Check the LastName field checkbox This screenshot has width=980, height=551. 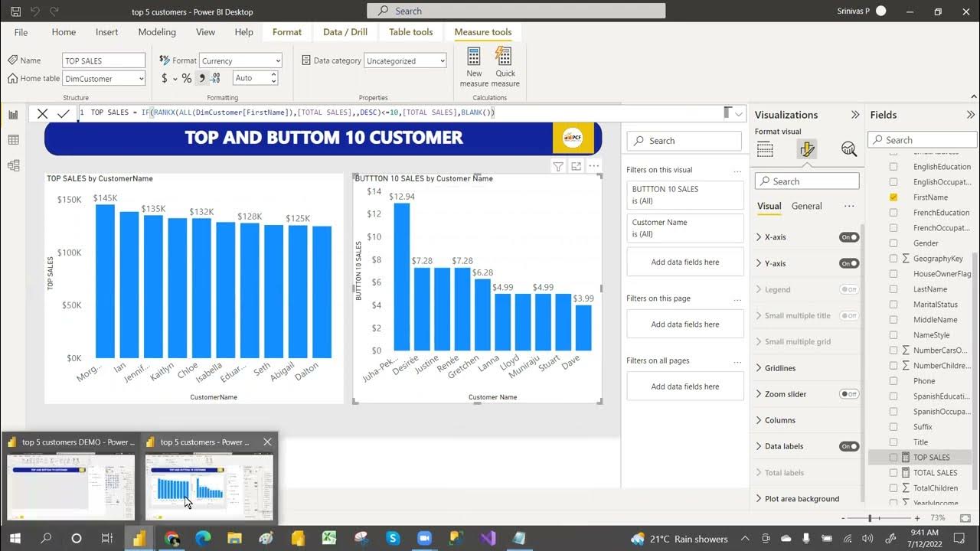point(893,289)
